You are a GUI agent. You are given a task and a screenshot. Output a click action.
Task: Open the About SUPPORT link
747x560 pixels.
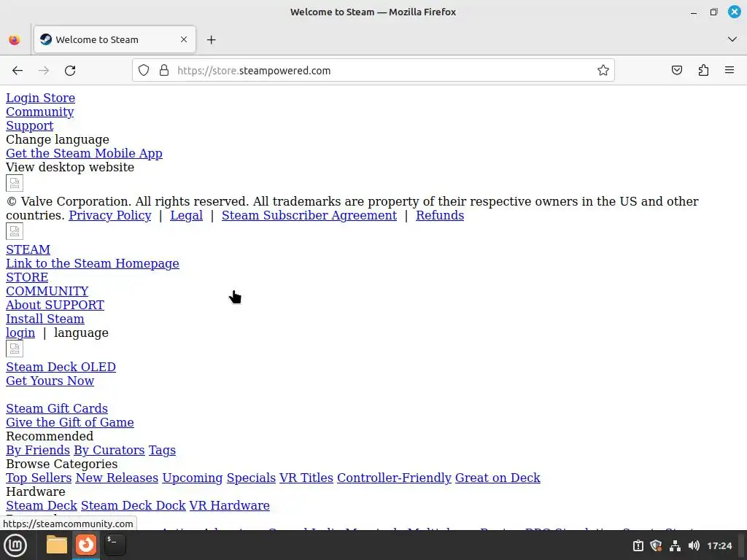pyautogui.click(x=55, y=305)
